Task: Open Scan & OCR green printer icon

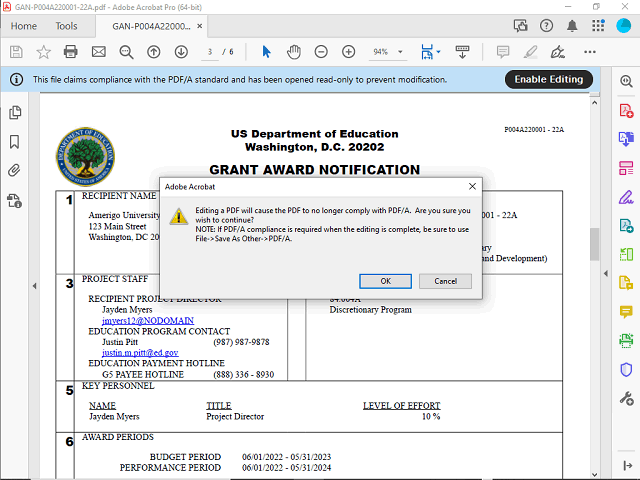Action: pos(626,340)
